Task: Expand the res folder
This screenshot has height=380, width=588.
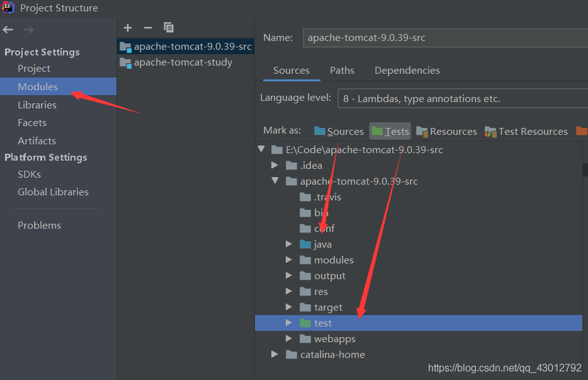Action: (x=289, y=291)
